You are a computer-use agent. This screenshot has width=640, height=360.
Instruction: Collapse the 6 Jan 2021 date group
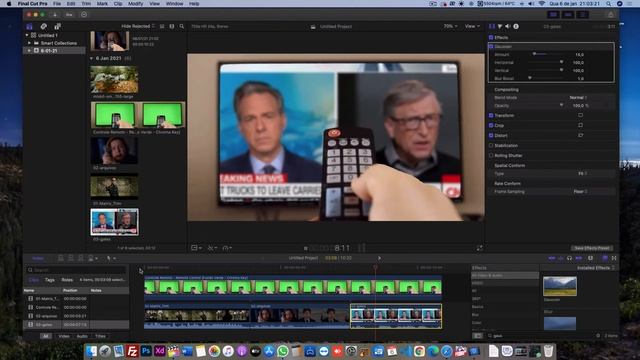tap(91, 58)
